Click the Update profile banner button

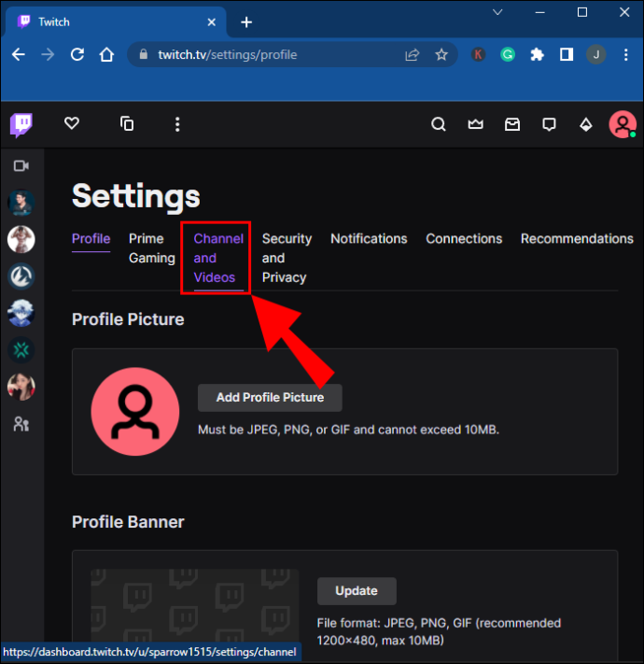(x=357, y=591)
